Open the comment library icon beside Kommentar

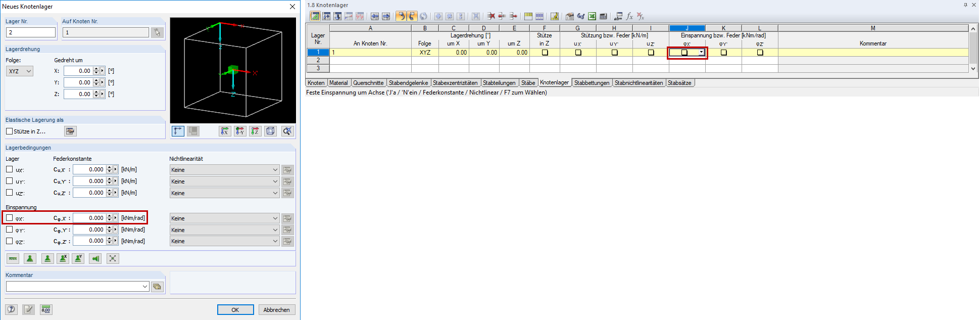[157, 287]
